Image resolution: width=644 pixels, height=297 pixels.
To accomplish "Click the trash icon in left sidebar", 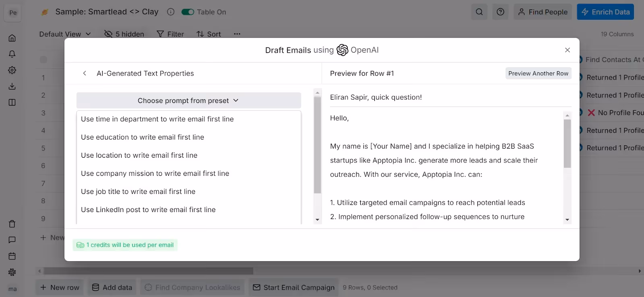I will 12,224.
